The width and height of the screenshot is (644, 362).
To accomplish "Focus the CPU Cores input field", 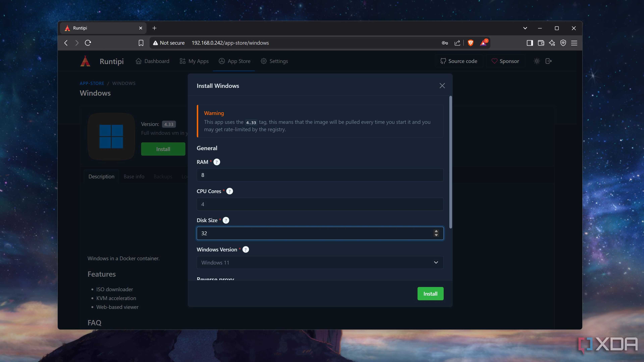I will tap(320, 204).
